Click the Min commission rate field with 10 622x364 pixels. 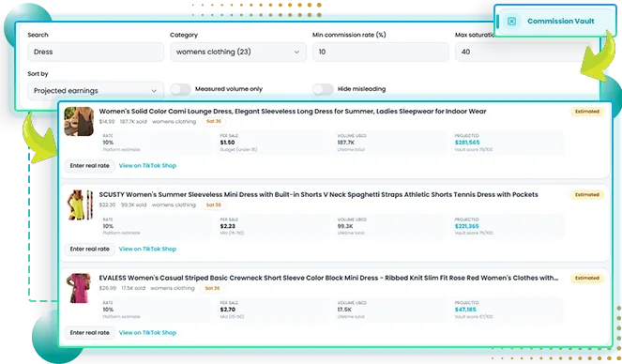(x=380, y=52)
